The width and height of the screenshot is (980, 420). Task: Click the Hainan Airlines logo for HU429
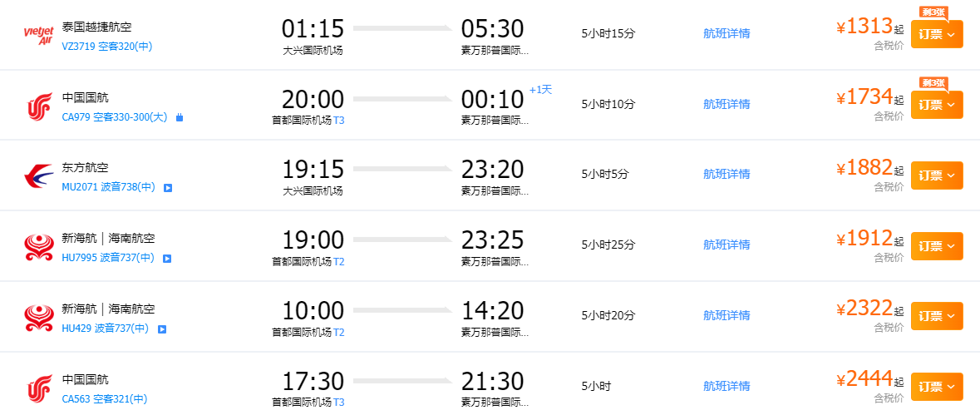click(x=39, y=318)
